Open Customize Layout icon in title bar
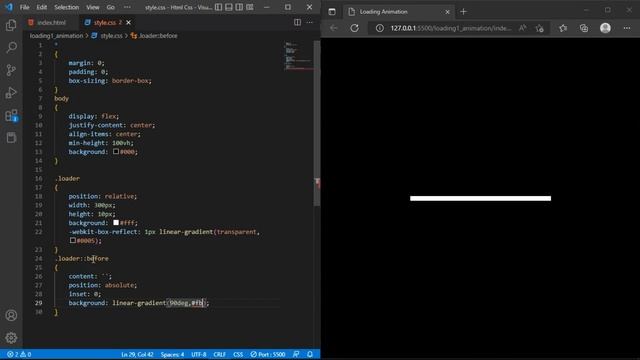 coord(250,7)
